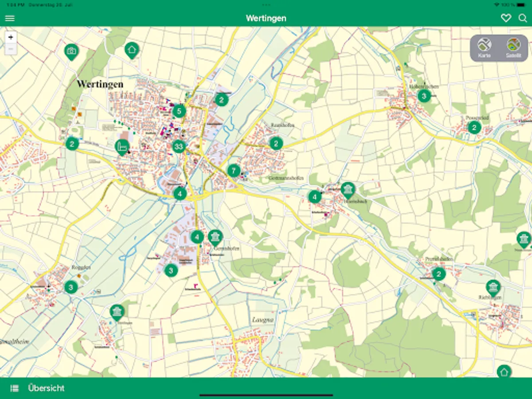Open the 4 cluster at the southern road junction
Screen dimensions: 532x399
180,194
